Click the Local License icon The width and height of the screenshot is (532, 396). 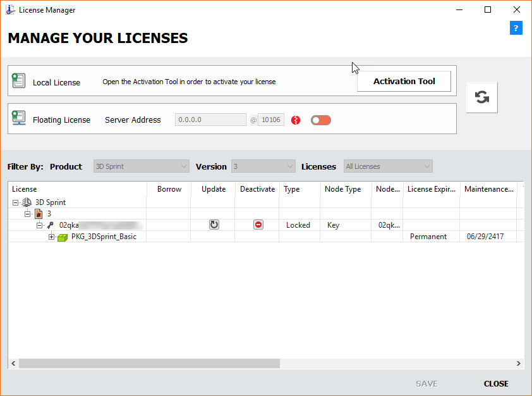pos(18,82)
